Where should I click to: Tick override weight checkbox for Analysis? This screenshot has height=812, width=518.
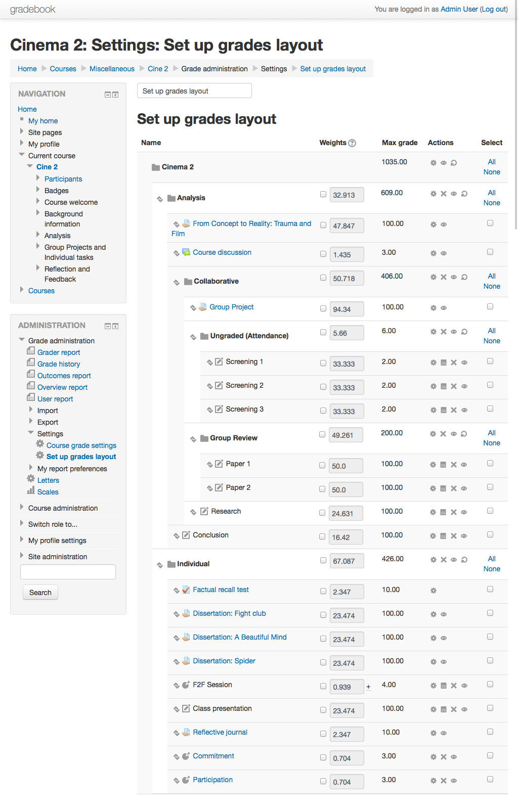[x=323, y=194]
